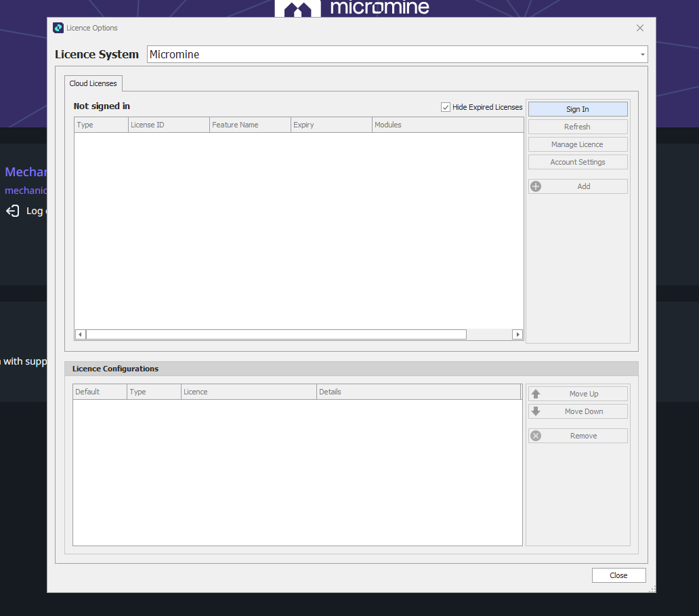Click the up arrow icon
This screenshot has height=616, width=699.
click(x=536, y=394)
